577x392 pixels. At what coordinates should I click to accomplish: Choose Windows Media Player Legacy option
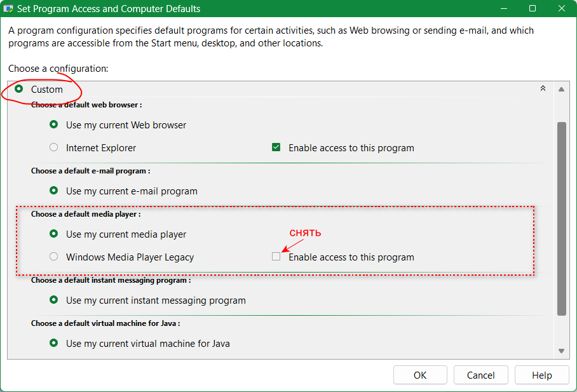54,257
